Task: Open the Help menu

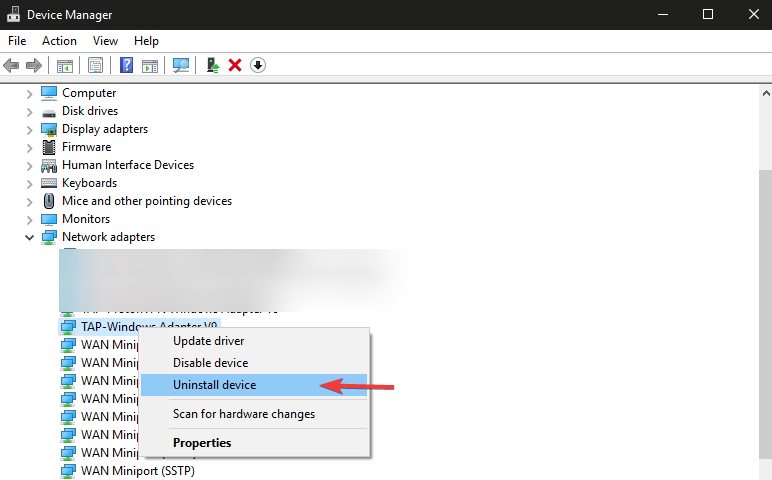Action: (146, 41)
